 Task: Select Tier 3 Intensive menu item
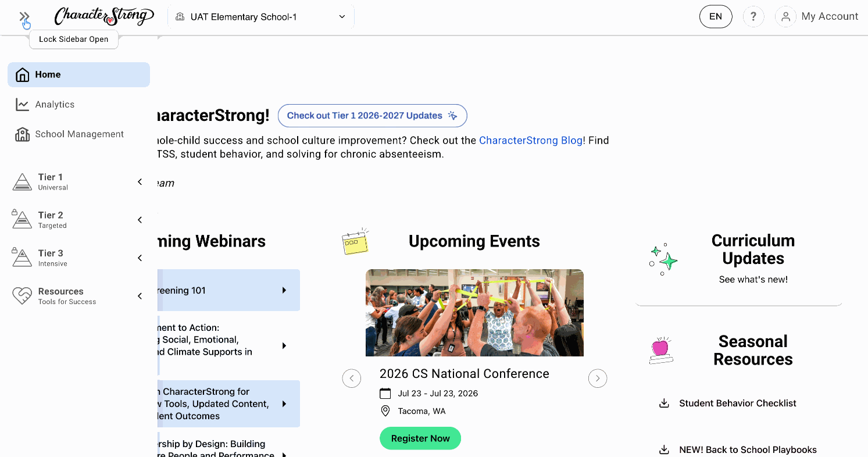78,258
